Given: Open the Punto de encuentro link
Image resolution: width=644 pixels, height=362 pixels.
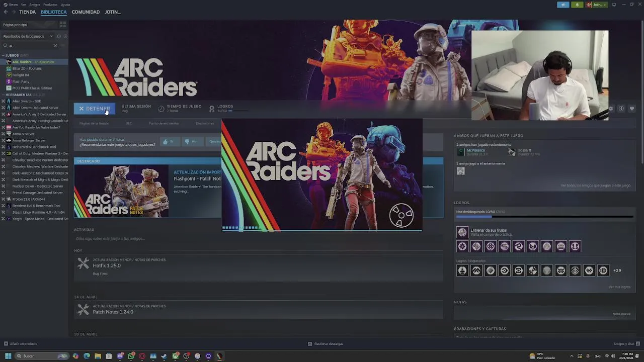Looking at the screenshot, I should 164,123.
